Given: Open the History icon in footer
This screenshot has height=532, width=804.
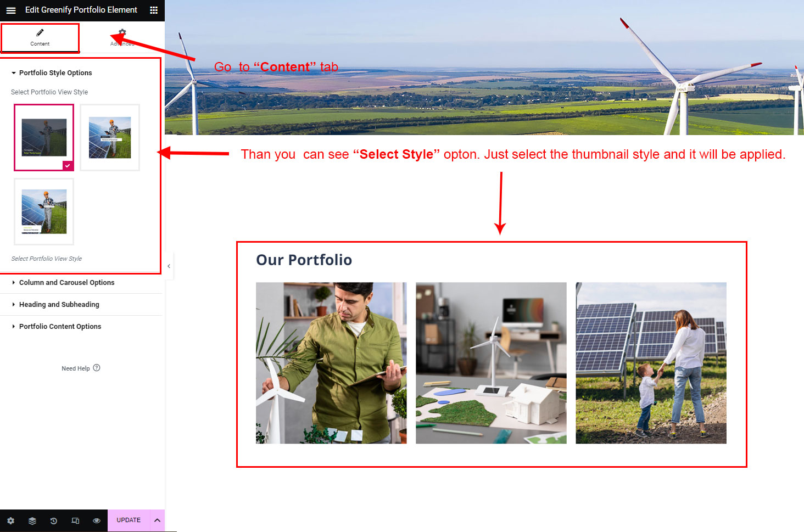Looking at the screenshot, I should coord(54,520).
